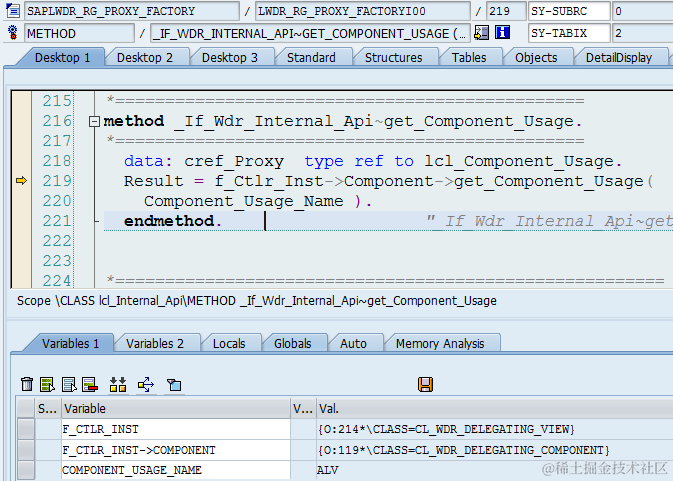Click variable cell COMPONENT_USAGE_NAME
Viewport: 673px width, 481px height.
point(176,470)
